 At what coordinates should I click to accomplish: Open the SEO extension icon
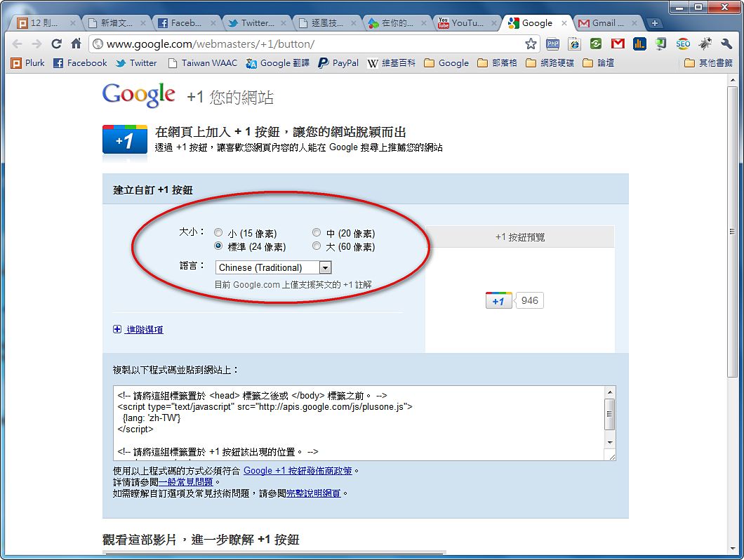683,44
